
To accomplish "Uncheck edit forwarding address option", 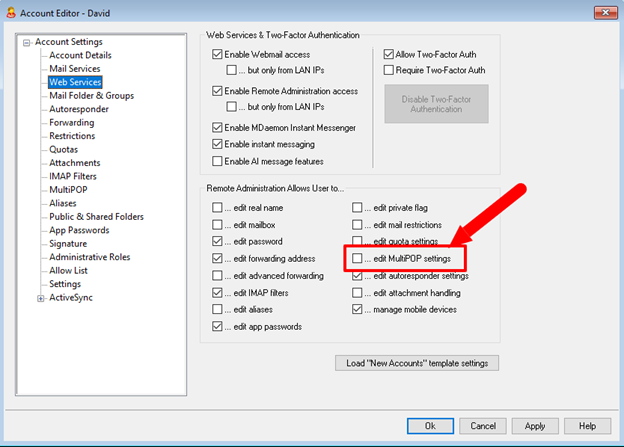I will (218, 258).
